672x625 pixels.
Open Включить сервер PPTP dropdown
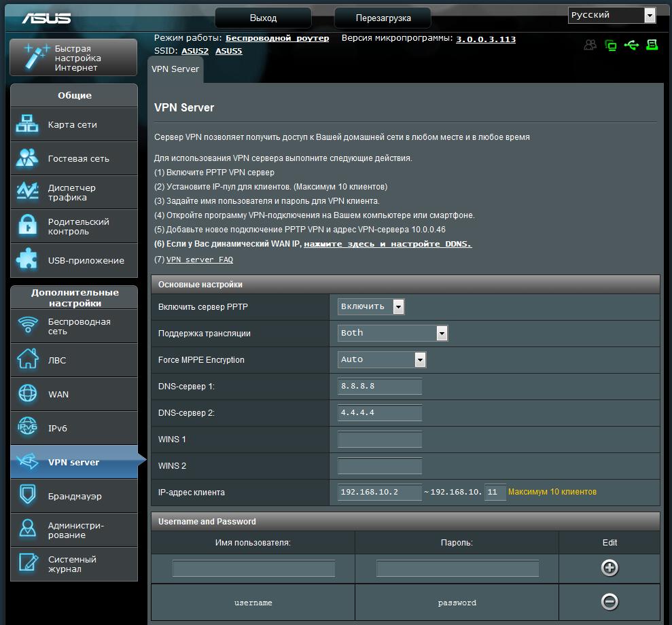(371, 306)
